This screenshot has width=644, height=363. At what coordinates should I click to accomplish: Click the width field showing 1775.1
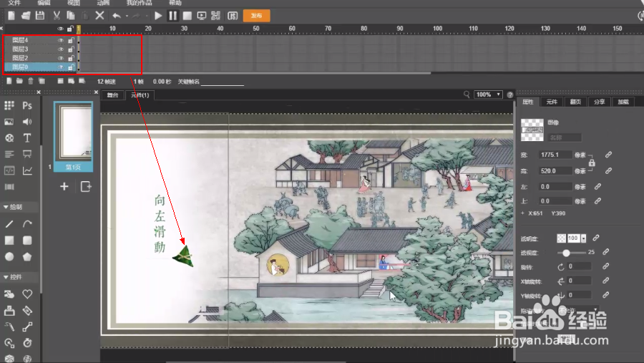[x=555, y=155]
